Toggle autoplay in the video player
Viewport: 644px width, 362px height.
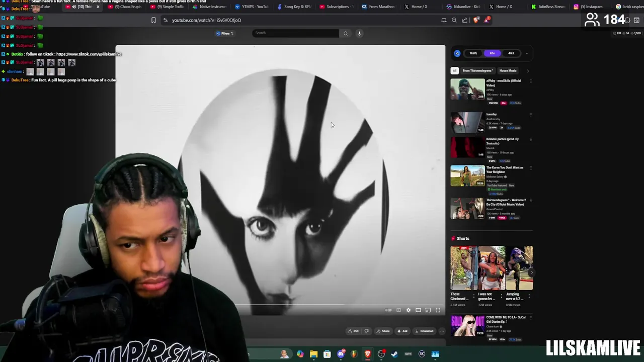pyautogui.click(x=388, y=310)
